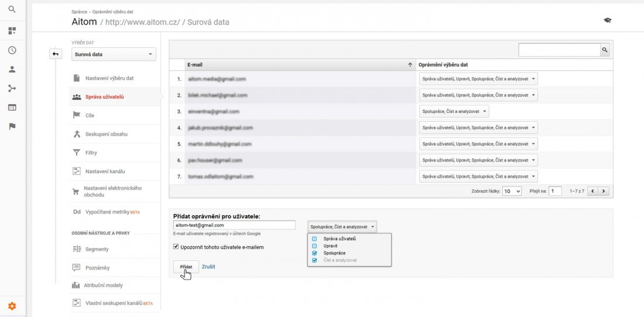Click the next page arrow in pagination
644x317 pixels.
pyautogui.click(x=604, y=191)
